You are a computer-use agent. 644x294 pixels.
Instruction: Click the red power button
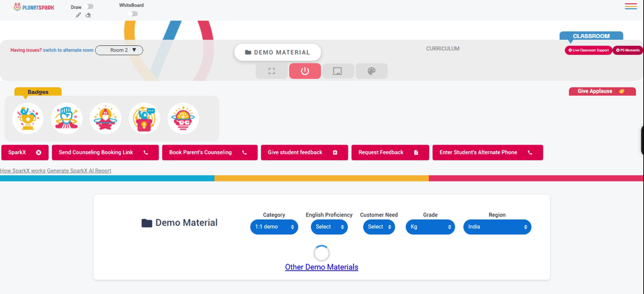(x=305, y=71)
